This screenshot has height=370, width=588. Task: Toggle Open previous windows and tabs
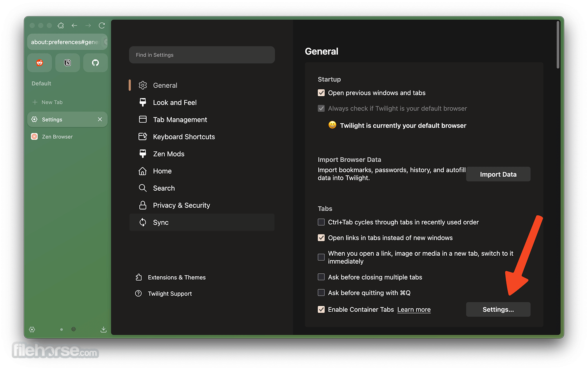(321, 93)
